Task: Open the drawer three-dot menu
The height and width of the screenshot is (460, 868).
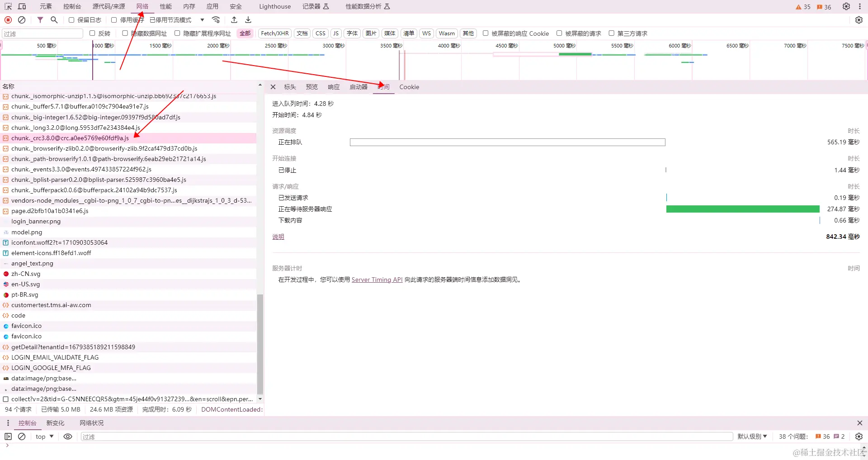Action: 8,423
